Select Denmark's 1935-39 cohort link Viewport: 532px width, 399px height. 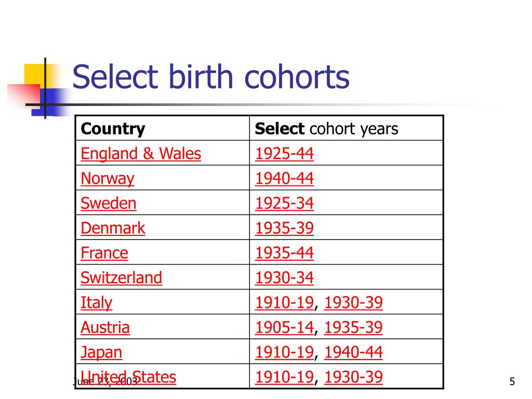[284, 228]
